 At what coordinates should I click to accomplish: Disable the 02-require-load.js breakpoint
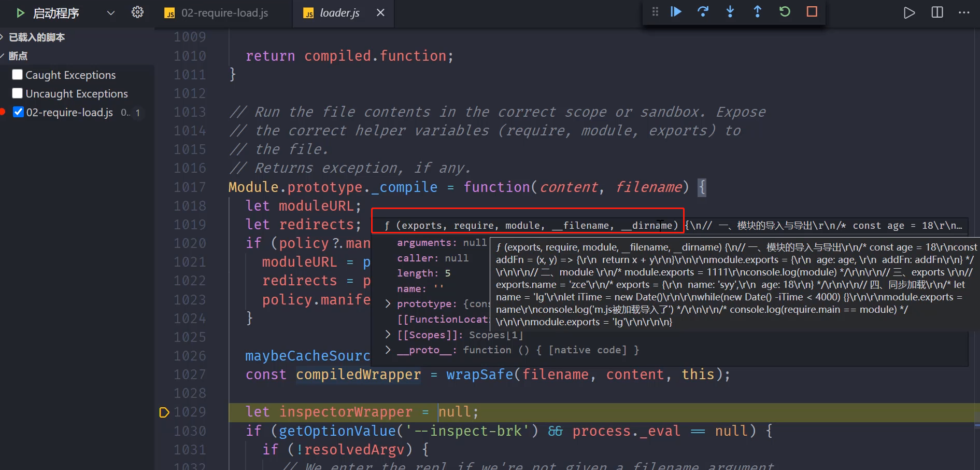point(18,112)
